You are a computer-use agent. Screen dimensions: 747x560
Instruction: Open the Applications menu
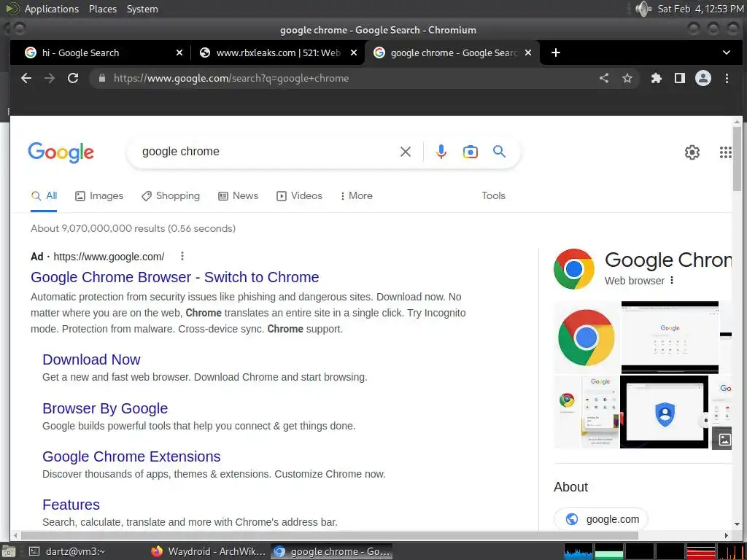coord(52,9)
